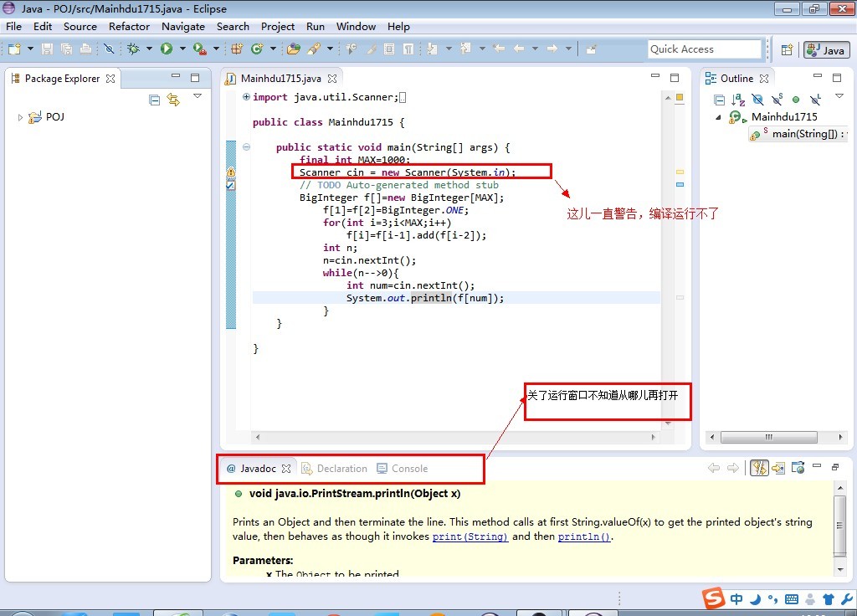Toggle Link with Selection in Javadoc view
The height and width of the screenshot is (616, 857).
(x=759, y=468)
